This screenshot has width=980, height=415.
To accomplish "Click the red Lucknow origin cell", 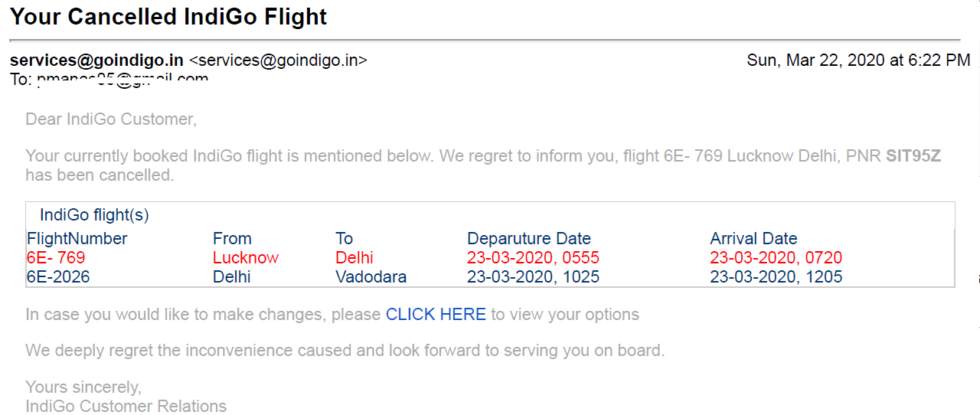I will click(x=246, y=258).
